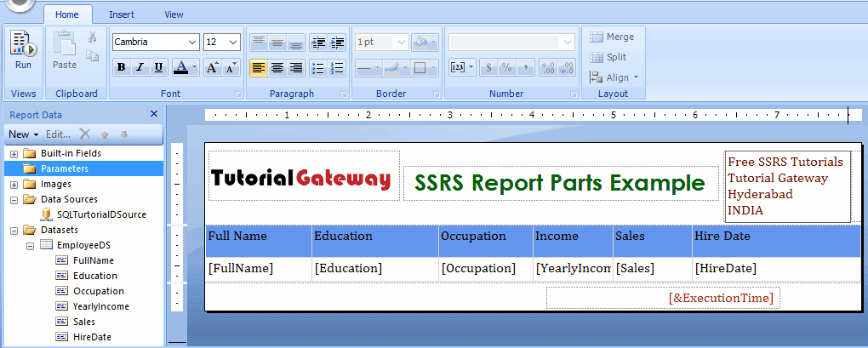Toggle center text alignment
The image size is (868, 348).
coord(277,67)
